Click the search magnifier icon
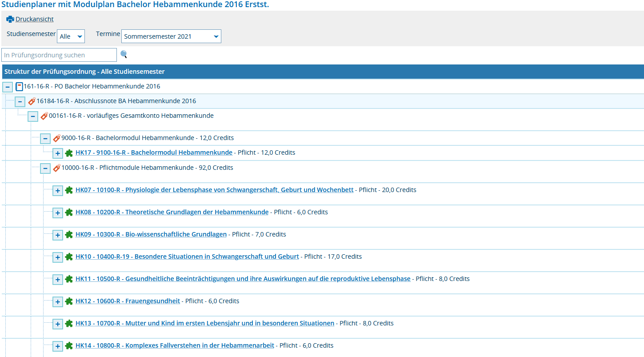The height and width of the screenshot is (357, 644). (x=124, y=55)
